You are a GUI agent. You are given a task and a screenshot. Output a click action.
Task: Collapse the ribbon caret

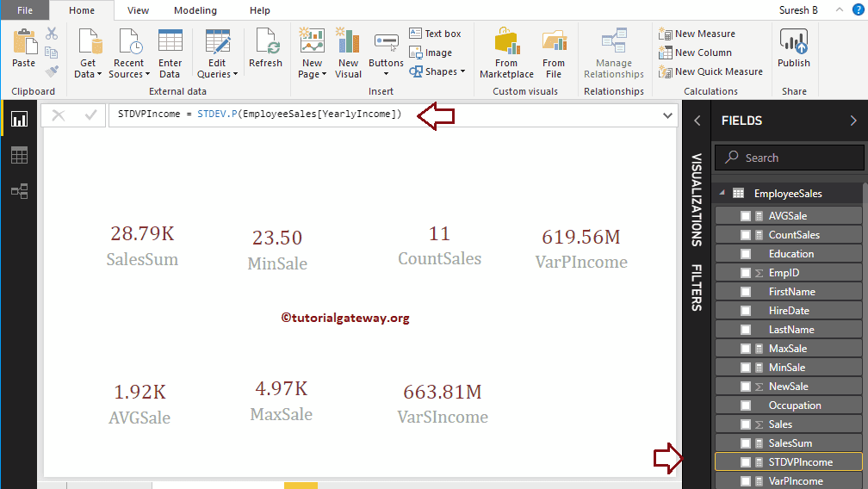point(840,9)
